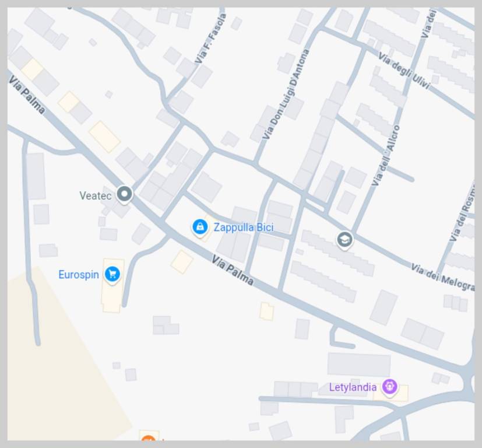Click the Via Don Luigi D'Antona label

[286, 94]
